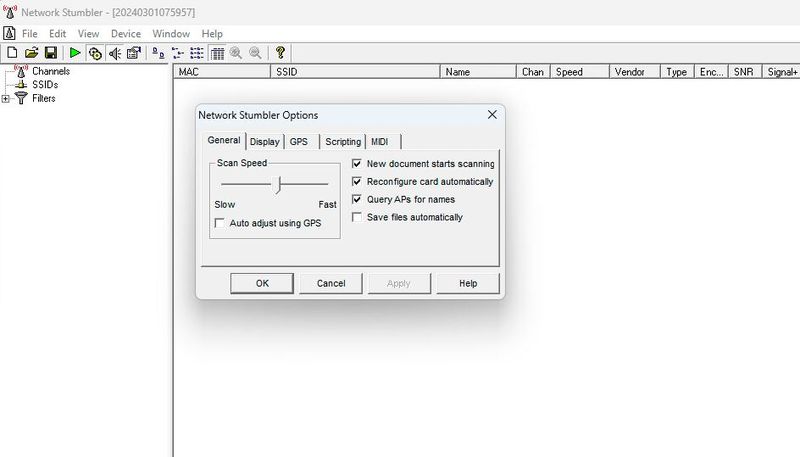800x457 pixels.
Task: Switch to details grid view icon
Action: pos(217,53)
